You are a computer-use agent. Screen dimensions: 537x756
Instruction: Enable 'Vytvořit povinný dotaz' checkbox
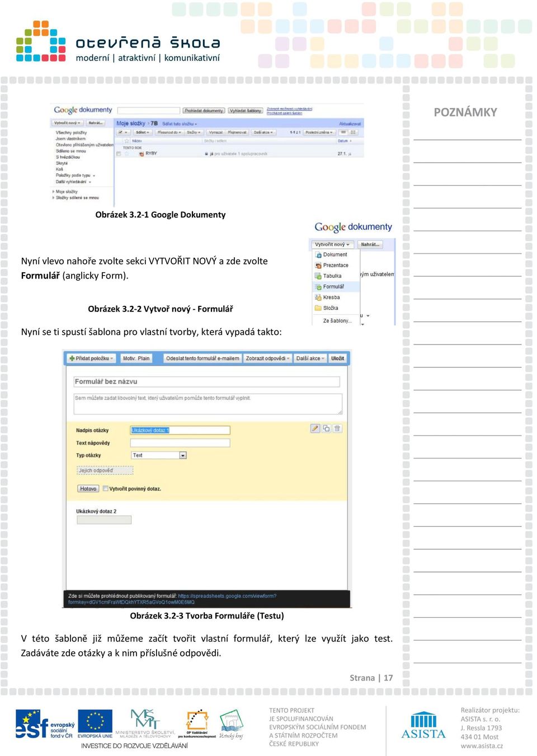click(x=105, y=489)
